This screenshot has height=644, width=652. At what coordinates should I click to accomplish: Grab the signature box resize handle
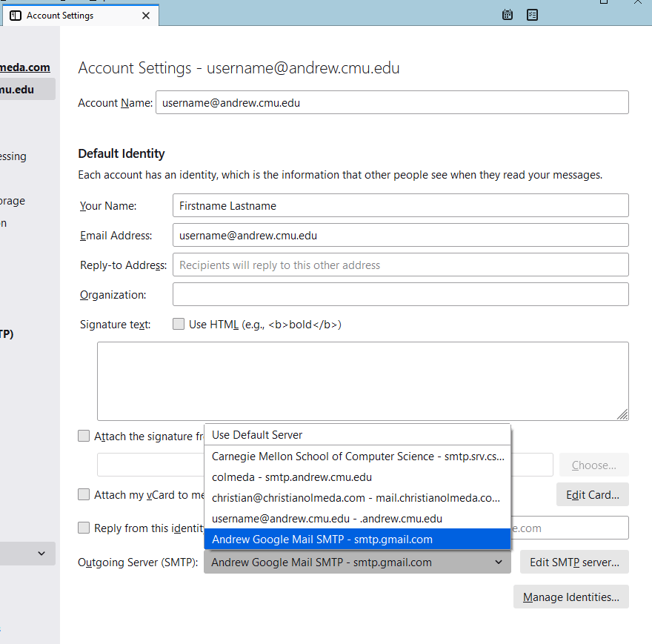[622, 414]
